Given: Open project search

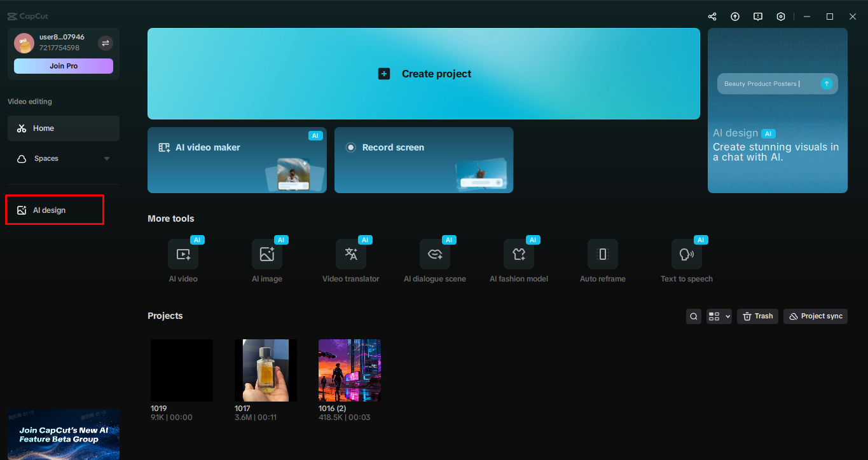Looking at the screenshot, I should (x=693, y=316).
